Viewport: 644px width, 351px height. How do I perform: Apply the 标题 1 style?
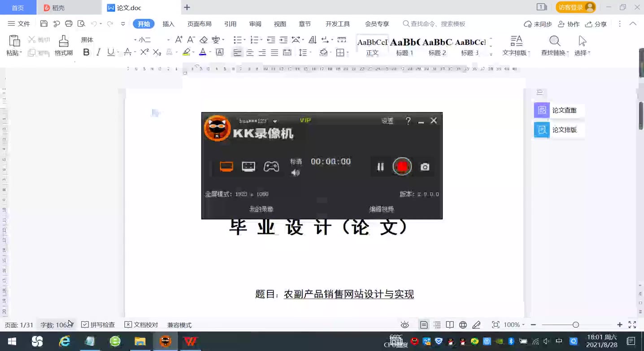pos(405,46)
